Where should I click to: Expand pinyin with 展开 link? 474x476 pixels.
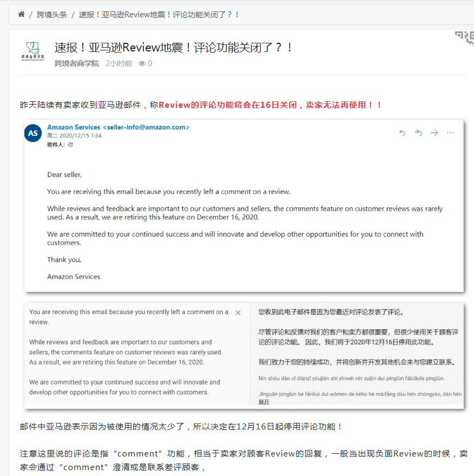(x=264, y=402)
